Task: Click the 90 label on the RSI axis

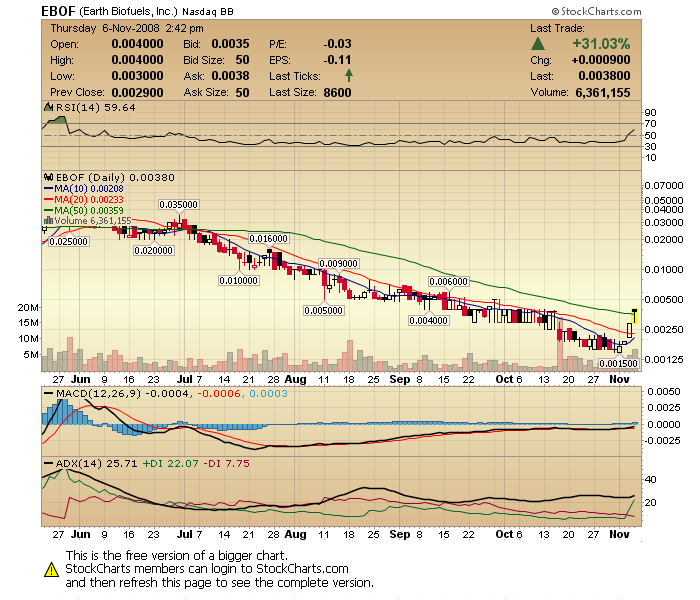Action: point(650,112)
